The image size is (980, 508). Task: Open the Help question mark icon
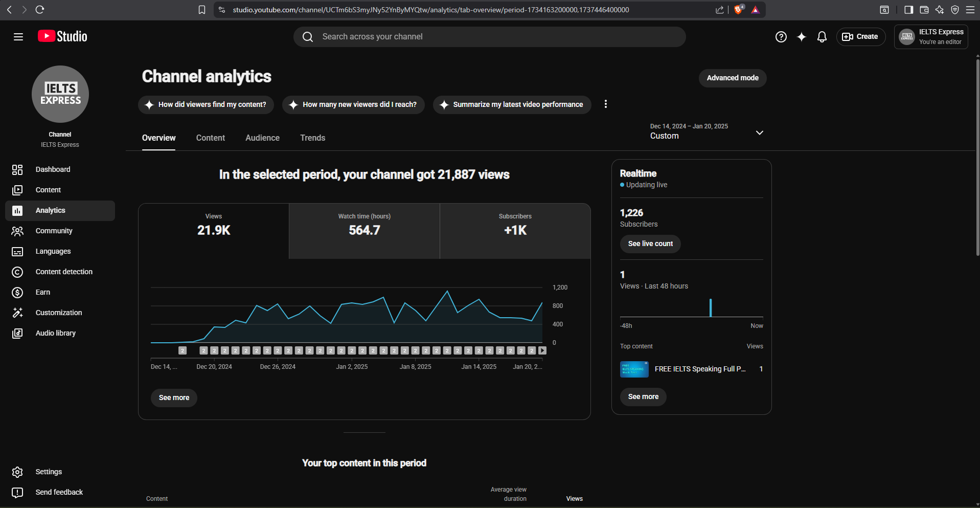pyautogui.click(x=781, y=37)
